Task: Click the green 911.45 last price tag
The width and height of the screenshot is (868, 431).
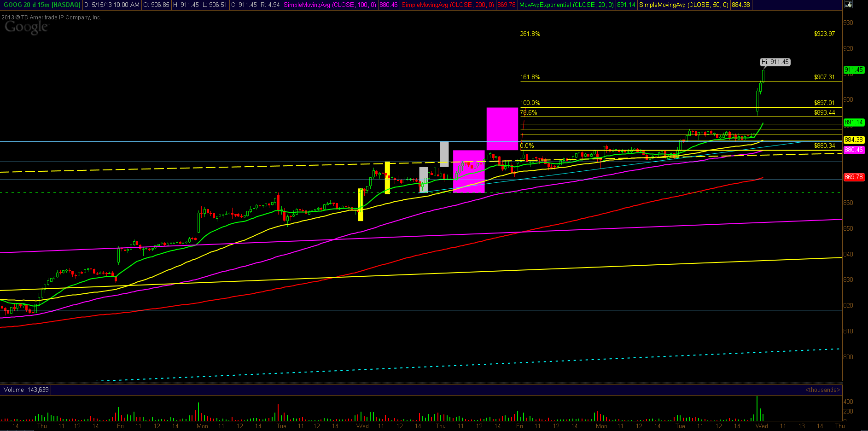Action: tap(854, 70)
